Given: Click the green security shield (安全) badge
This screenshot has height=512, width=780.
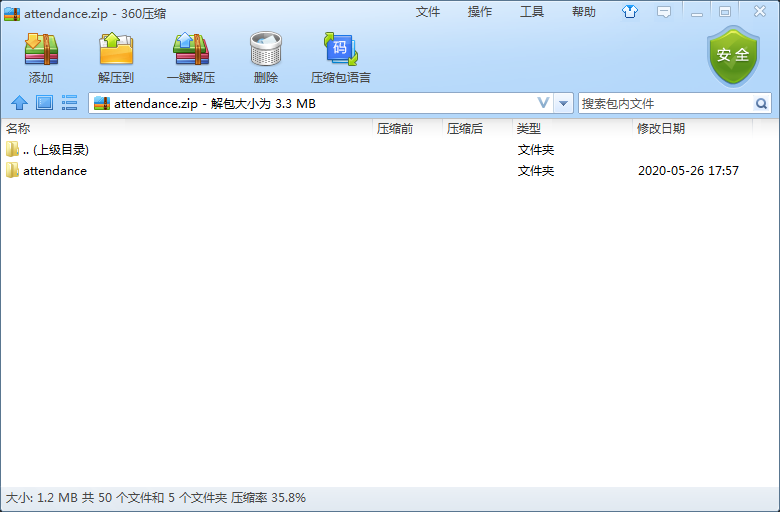Looking at the screenshot, I should click(733, 56).
